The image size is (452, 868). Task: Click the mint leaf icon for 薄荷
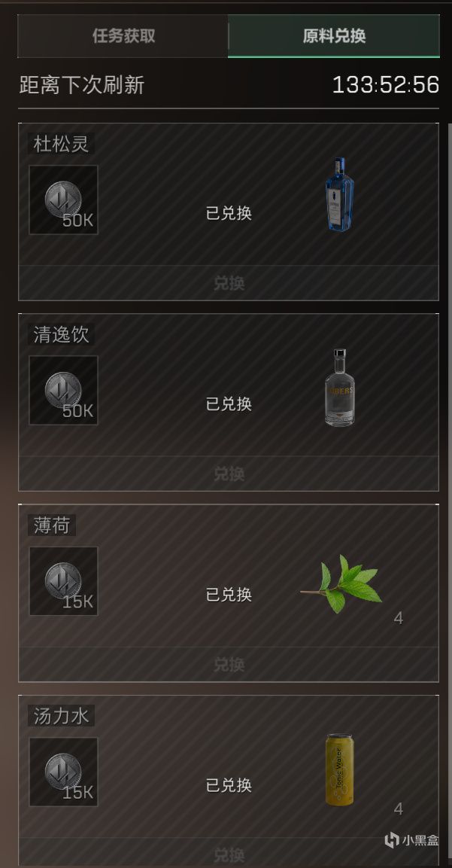point(341,583)
